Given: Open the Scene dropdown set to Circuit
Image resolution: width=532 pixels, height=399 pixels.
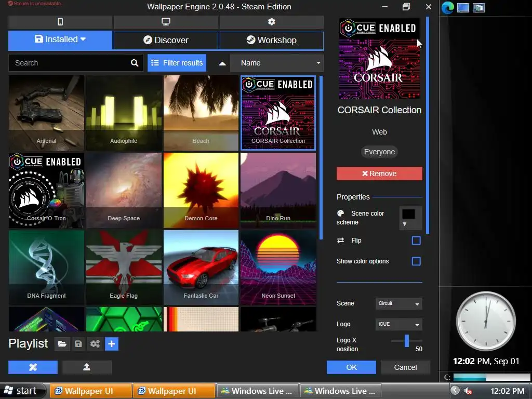Looking at the screenshot, I should (x=398, y=303).
